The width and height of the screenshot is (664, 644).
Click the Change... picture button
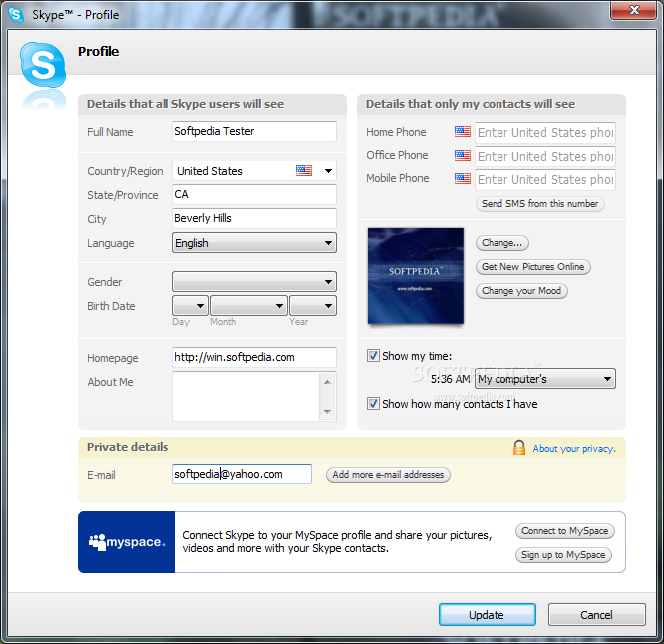(502, 243)
